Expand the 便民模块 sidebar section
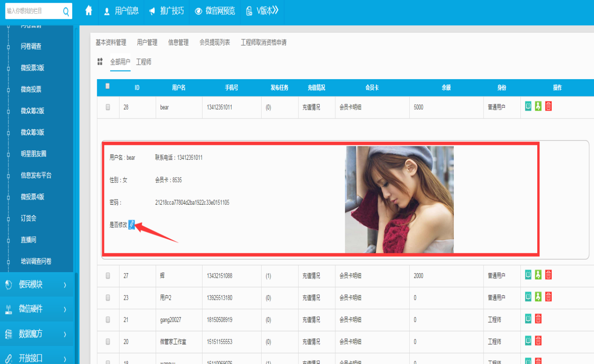The height and width of the screenshot is (364, 594). (37, 284)
